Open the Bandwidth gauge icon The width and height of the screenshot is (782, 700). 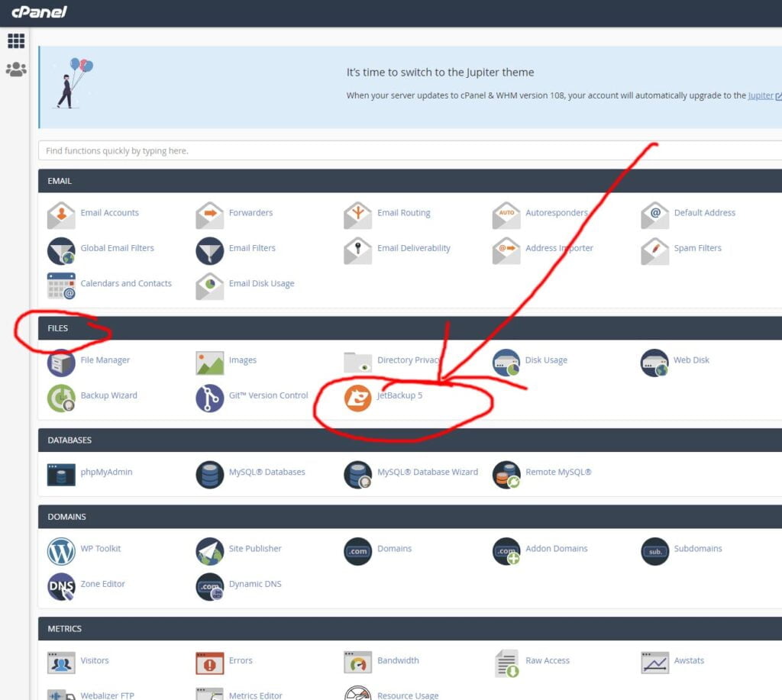pos(357,663)
